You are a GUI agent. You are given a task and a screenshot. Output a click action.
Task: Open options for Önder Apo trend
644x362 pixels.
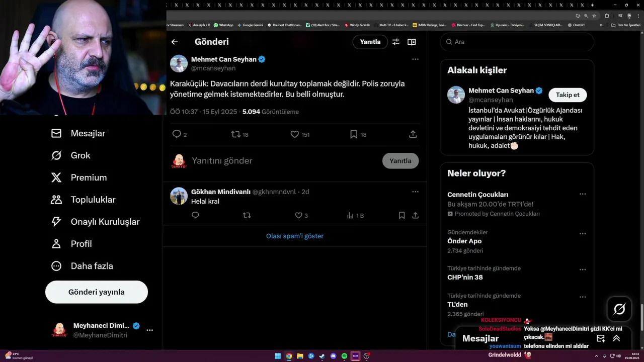coord(582,234)
